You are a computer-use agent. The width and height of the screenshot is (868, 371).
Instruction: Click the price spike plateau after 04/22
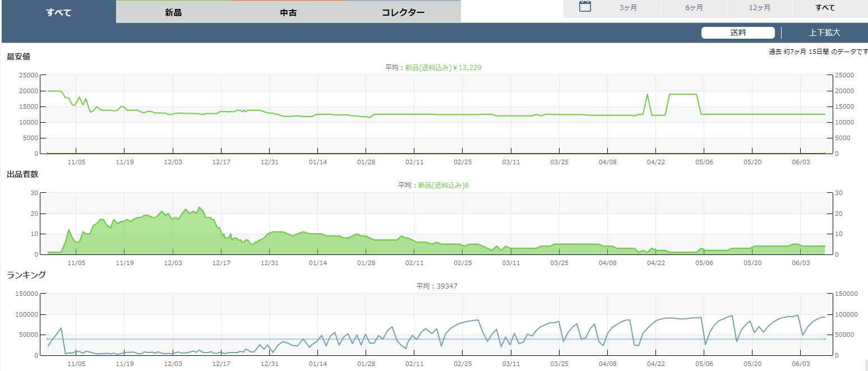(x=682, y=95)
